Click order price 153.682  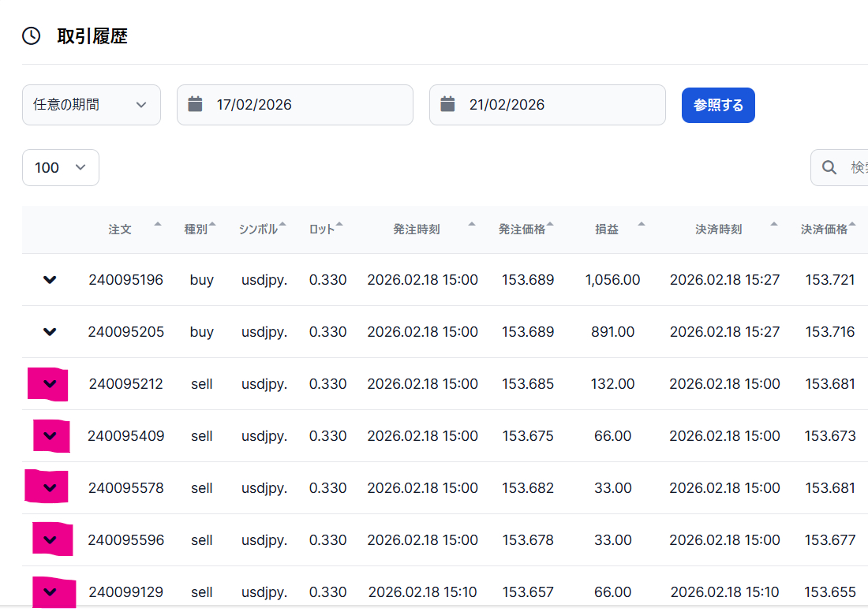click(528, 488)
